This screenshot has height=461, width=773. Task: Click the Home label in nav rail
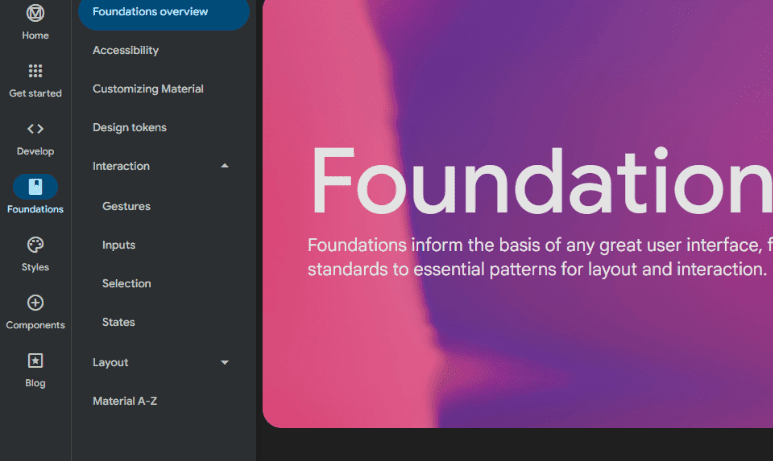pyautogui.click(x=35, y=35)
